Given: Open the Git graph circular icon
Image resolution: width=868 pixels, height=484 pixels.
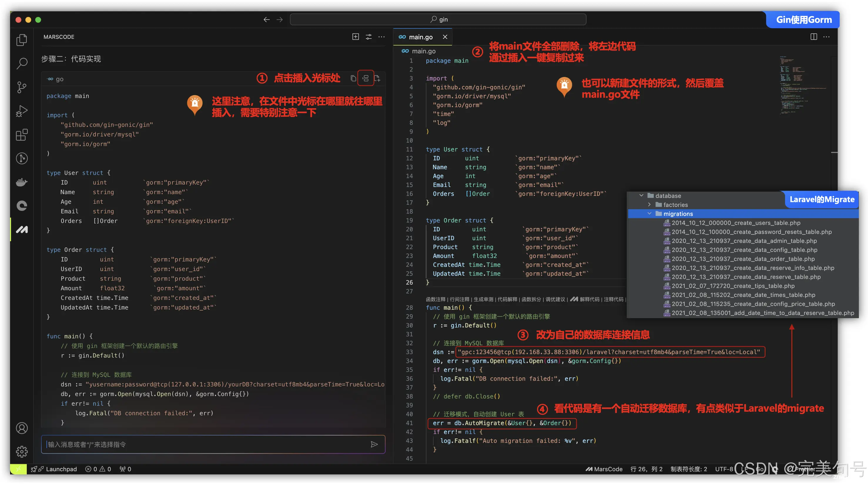Looking at the screenshot, I should (x=22, y=158).
